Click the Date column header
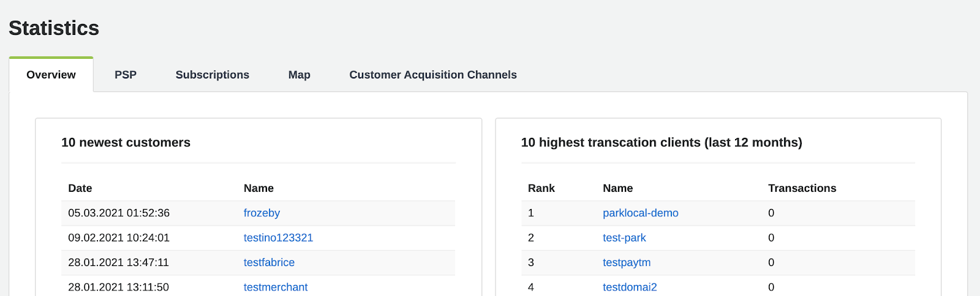980x296 pixels. coord(80,188)
